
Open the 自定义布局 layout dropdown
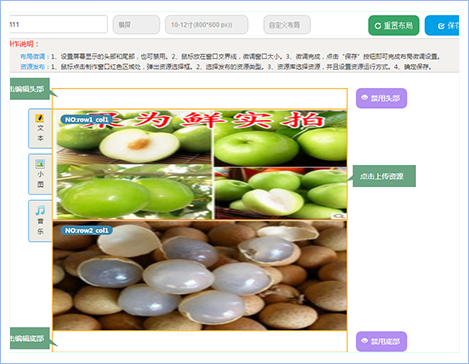[x=287, y=25]
